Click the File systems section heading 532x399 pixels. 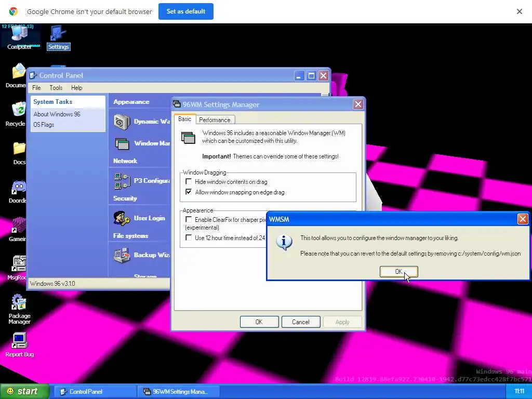click(x=130, y=236)
